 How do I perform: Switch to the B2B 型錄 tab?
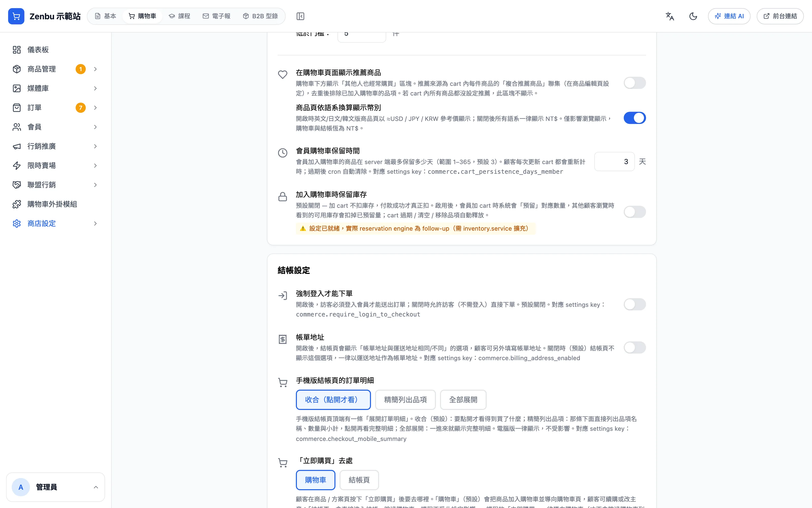click(260, 16)
